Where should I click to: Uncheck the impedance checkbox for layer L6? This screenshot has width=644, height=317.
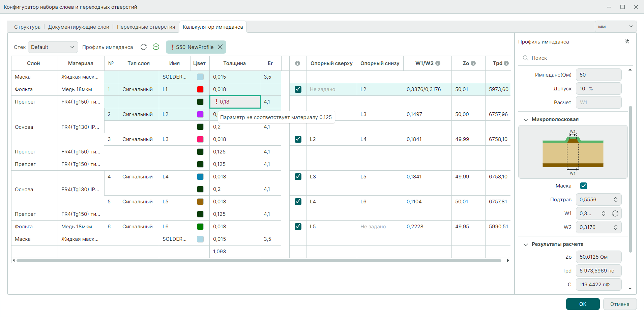pyautogui.click(x=298, y=227)
